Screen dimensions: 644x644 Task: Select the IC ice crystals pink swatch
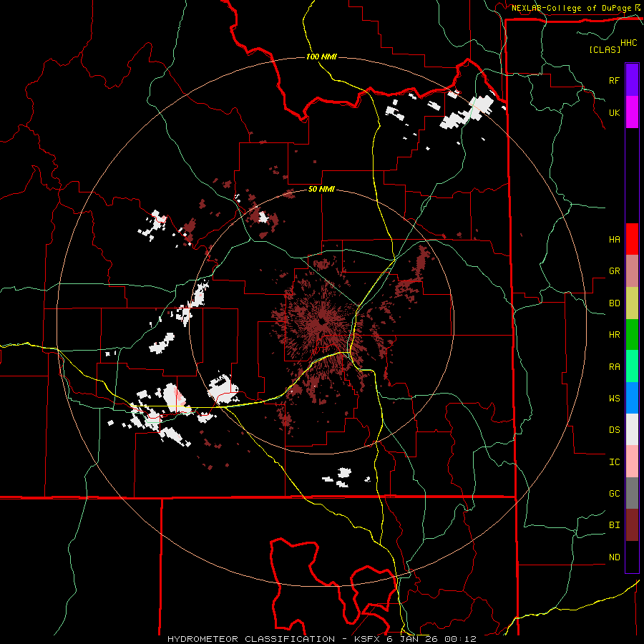tap(632, 462)
